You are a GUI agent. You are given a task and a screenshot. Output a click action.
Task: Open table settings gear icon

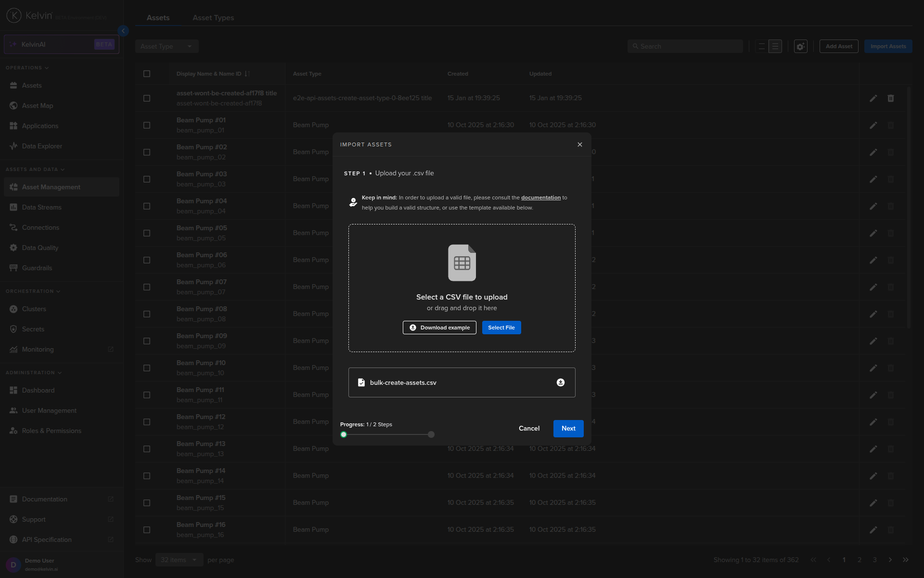[800, 47]
